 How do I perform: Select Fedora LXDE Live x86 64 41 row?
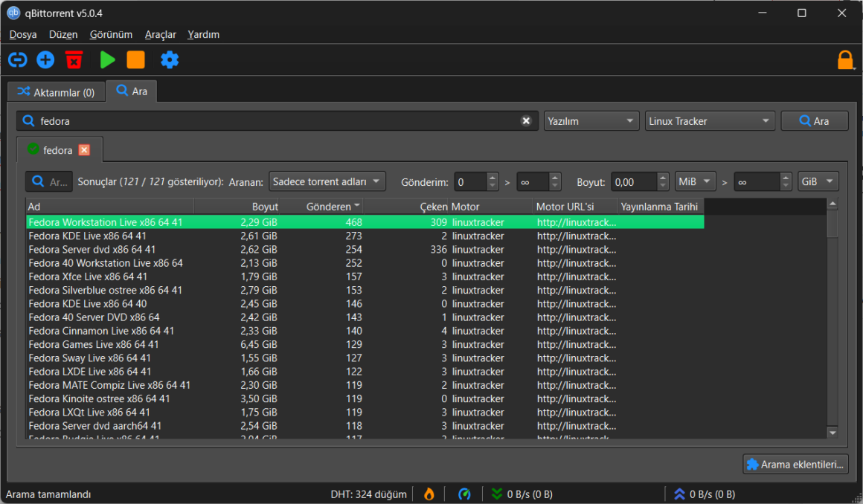(365, 372)
